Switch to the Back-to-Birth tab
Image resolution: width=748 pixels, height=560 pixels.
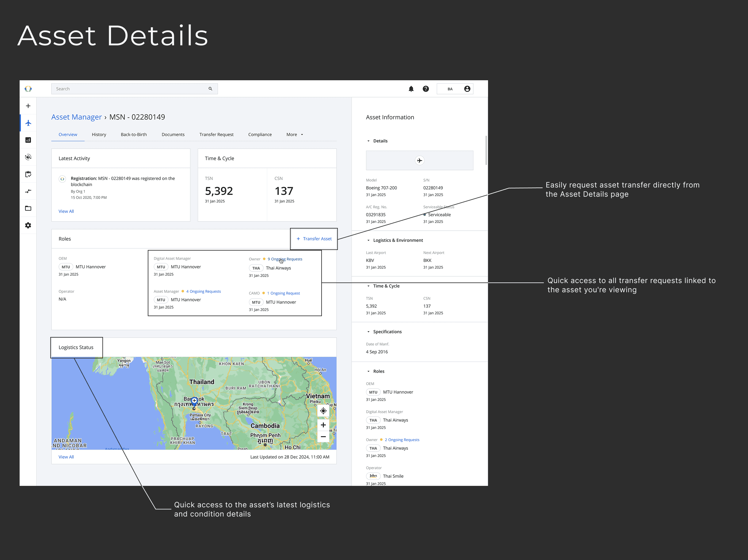134,134
